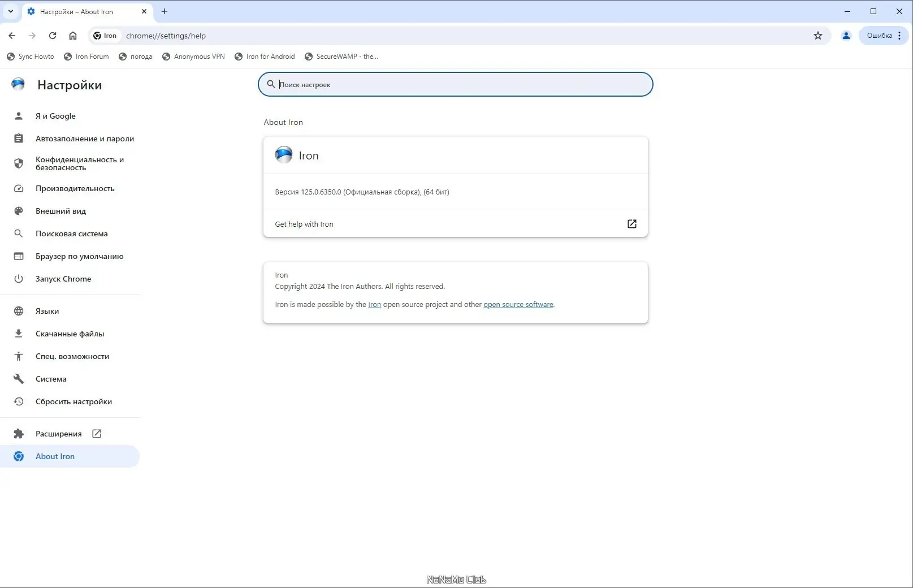
Task: Open Расширения in the sidebar
Action: pos(70,434)
